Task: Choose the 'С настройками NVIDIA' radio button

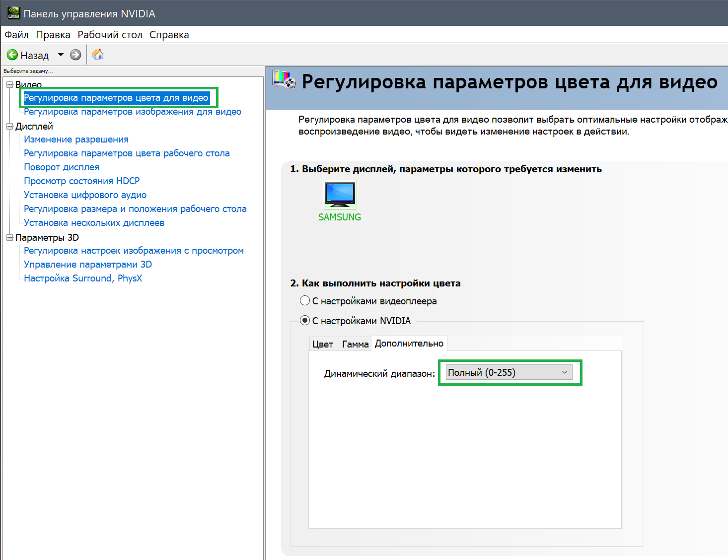Action: point(305,321)
